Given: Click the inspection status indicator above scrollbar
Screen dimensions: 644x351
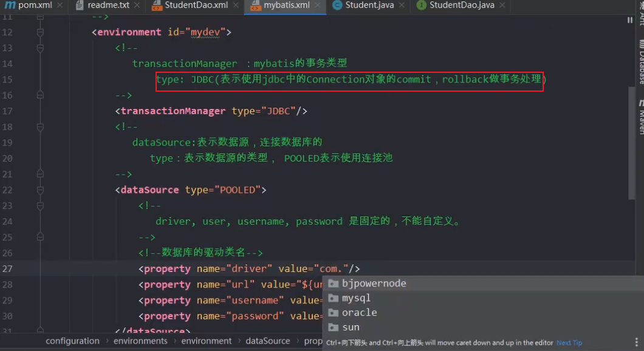Looking at the screenshot, I should (629, 20).
